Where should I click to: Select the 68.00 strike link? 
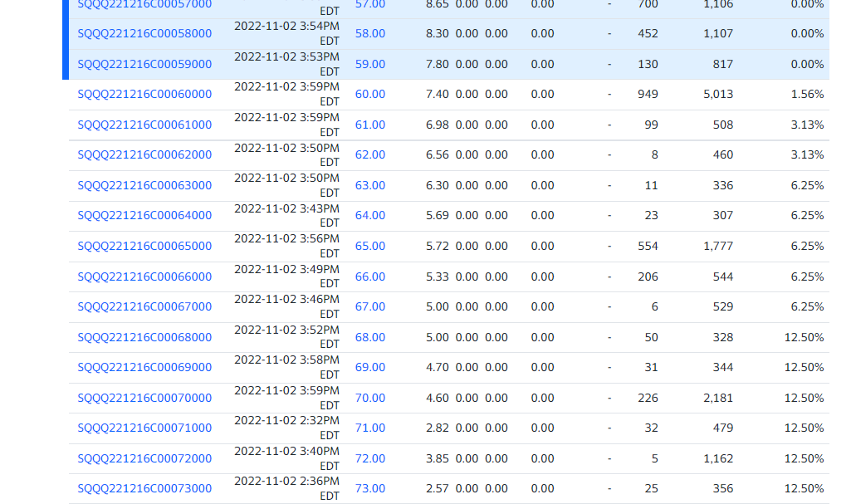[x=370, y=337]
